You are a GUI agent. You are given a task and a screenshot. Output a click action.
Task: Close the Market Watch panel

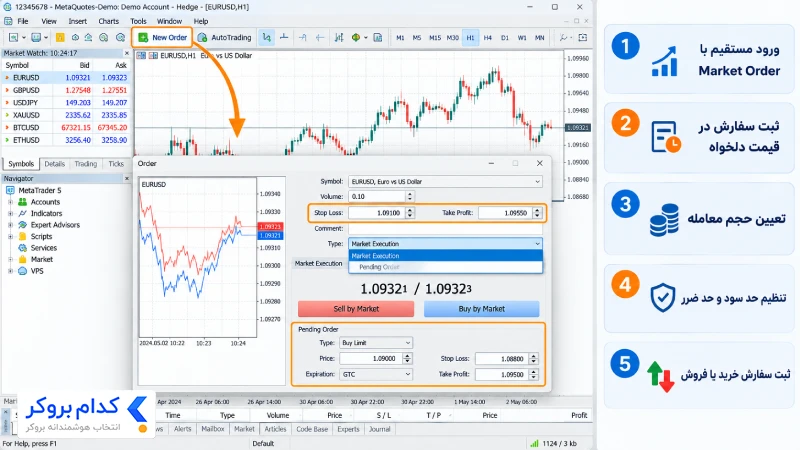(x=127, y=53)
